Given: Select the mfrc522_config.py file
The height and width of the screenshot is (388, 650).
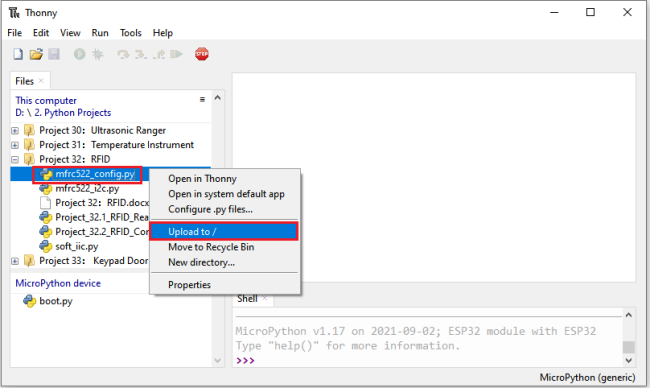Looking at the screenshot, I should point(95,174).
